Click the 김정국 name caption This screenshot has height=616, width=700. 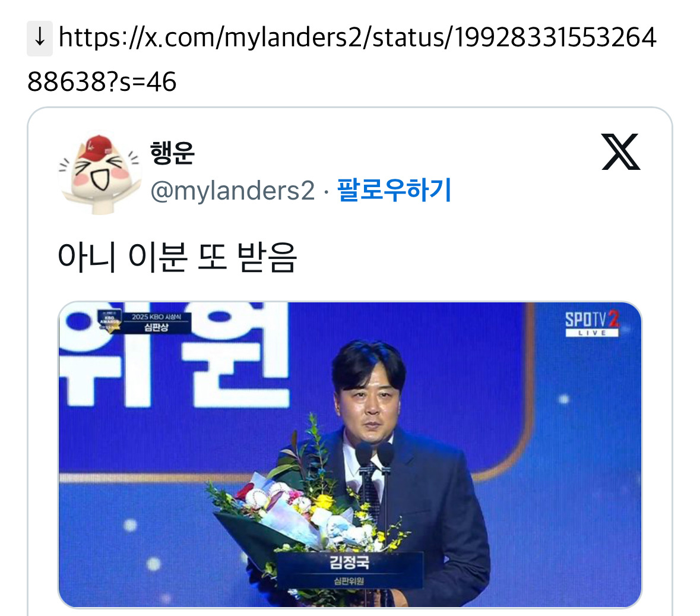tap(349, 561)
